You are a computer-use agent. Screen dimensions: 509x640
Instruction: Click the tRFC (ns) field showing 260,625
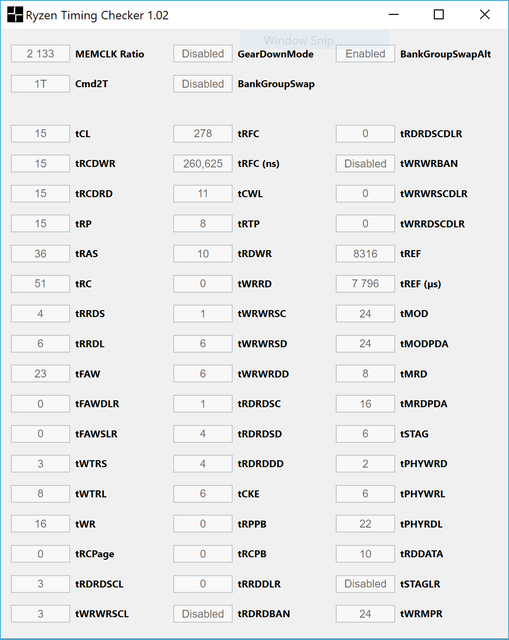203,163
